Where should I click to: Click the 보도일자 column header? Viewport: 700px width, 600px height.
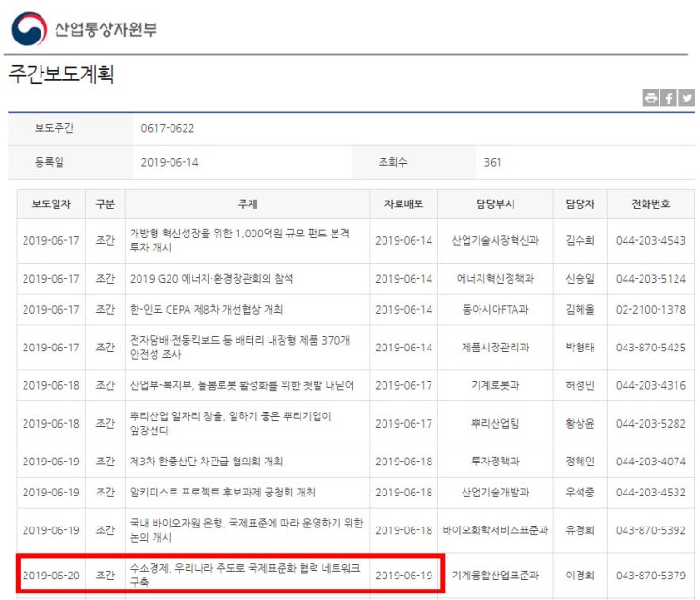[x=51, y=204]
